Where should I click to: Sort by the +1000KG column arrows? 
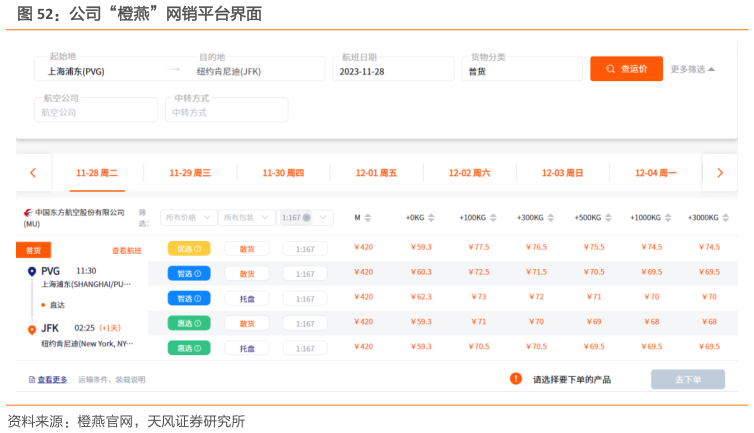(668, 217)
